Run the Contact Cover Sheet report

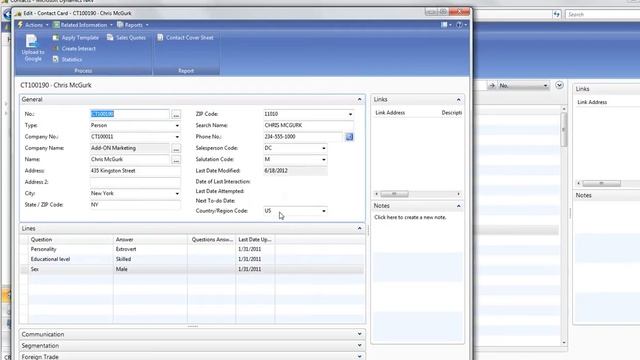coord(185,38)
